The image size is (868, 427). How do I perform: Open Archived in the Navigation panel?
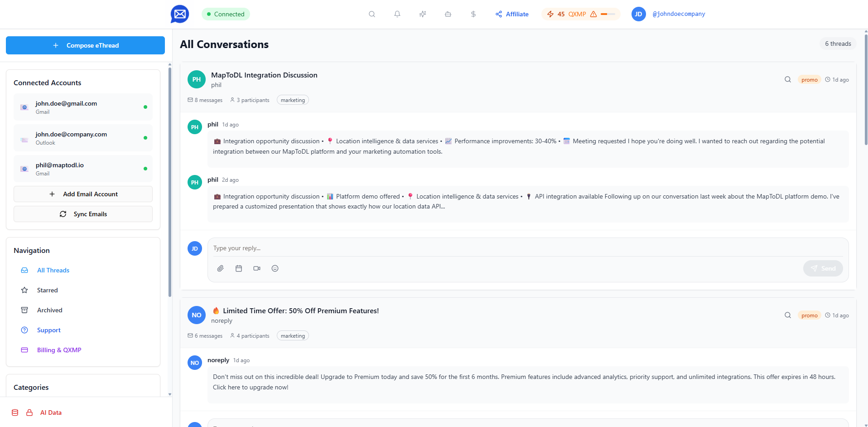click(83, 310)
